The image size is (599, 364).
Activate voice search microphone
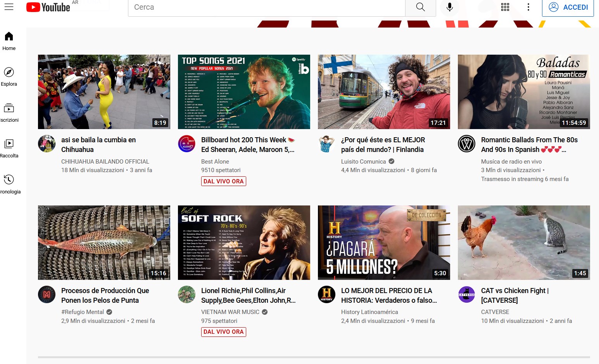pos(450,7)
